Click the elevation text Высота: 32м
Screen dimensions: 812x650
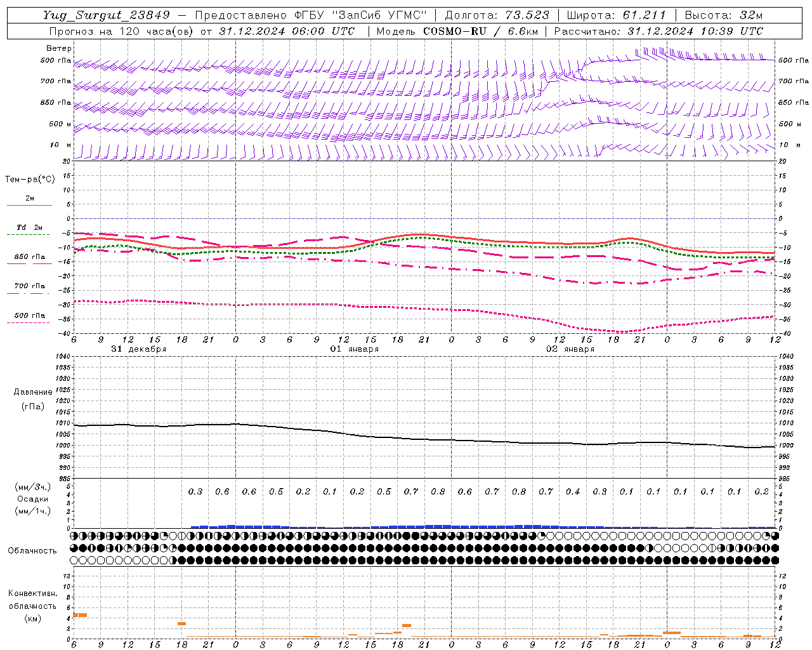(723, 15)
